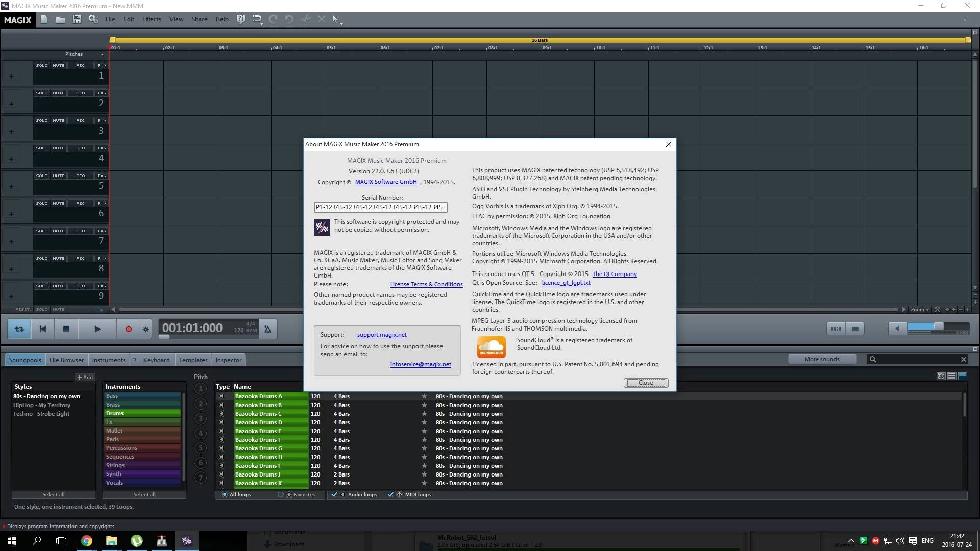Open recording settings gear beside record button
This screenshot has width=980, height=551.
point(146,329)
